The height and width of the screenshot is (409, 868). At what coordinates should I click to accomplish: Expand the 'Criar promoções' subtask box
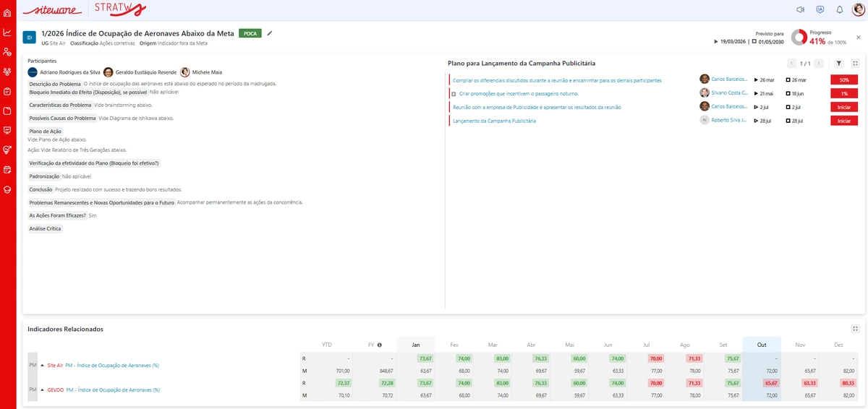pyautogui.click(x=454, y=94)
